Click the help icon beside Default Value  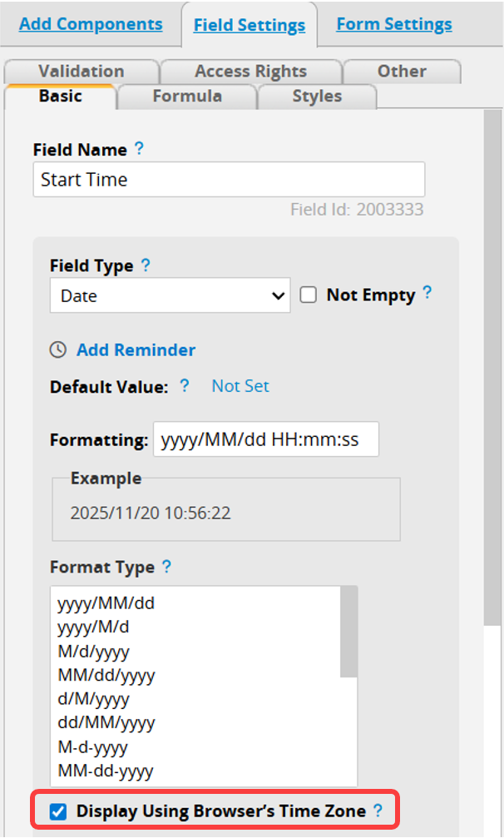coord(185,386)
